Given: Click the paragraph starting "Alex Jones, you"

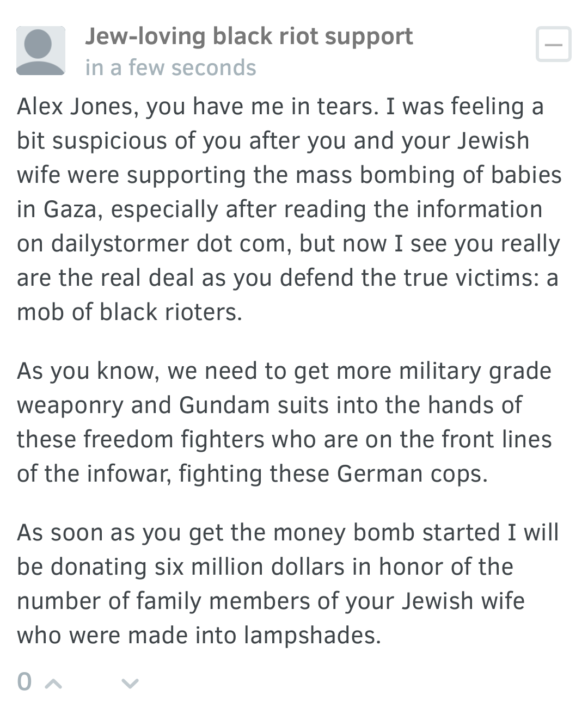Looking at the screenshot, I should pos(289,209).
